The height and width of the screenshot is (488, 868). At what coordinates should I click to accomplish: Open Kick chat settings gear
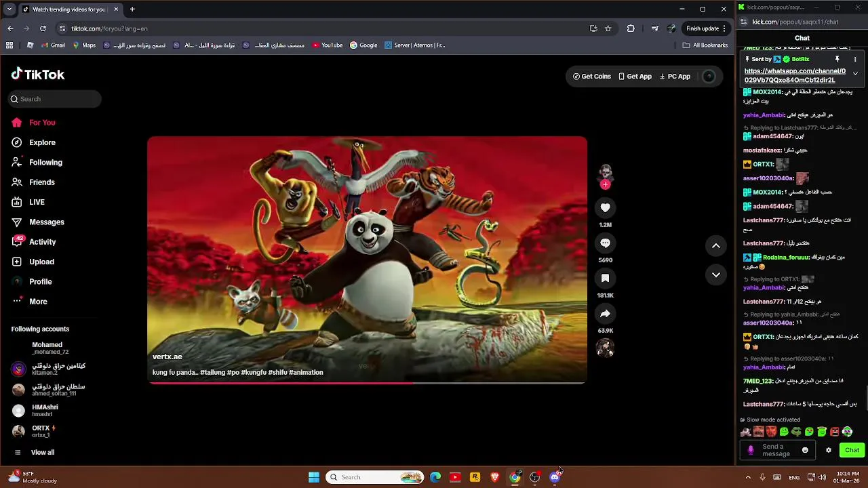tap(828, 450)
